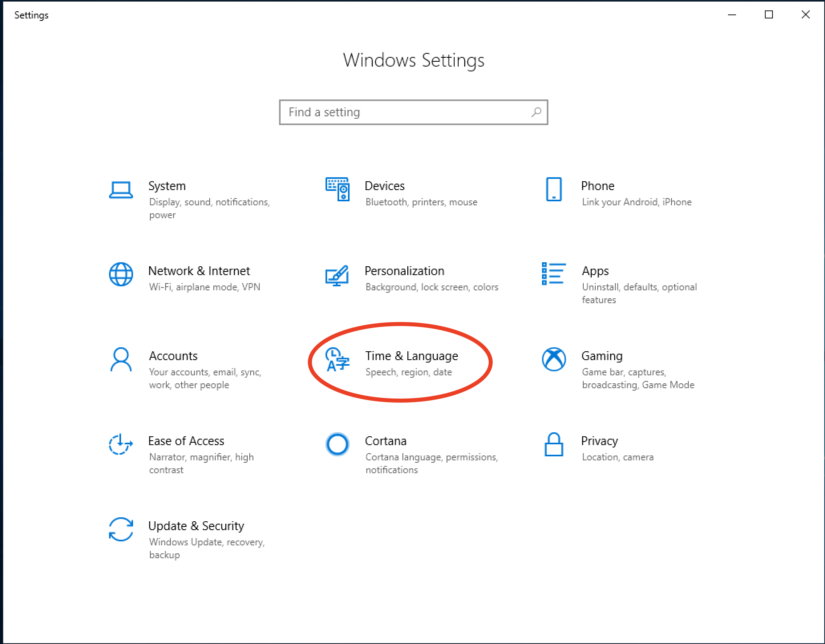Viewport: 825px width, 644px height.
Task: Click 'Location, camera' description
Action: [x=618, y=457]
